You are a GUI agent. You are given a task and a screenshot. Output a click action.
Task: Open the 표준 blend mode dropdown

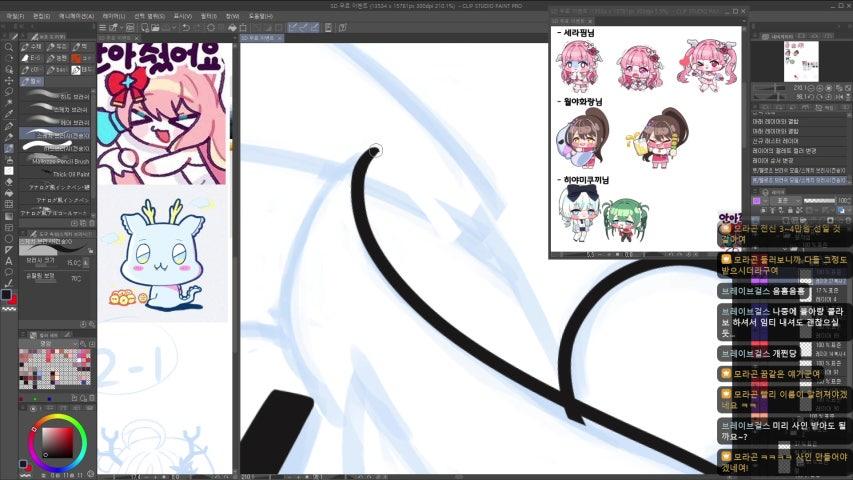(x=784, y=201)
